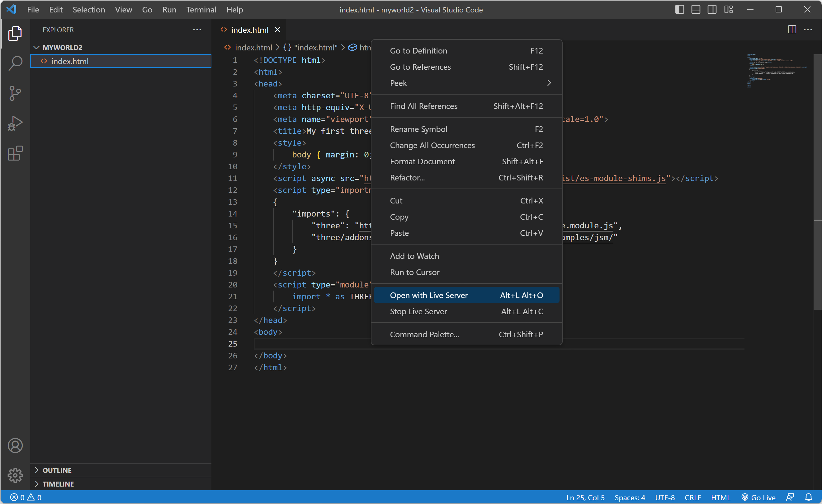Open the Accounts menu icon
This screenshot has width=822, height=504.
click(x=15, y=446)
